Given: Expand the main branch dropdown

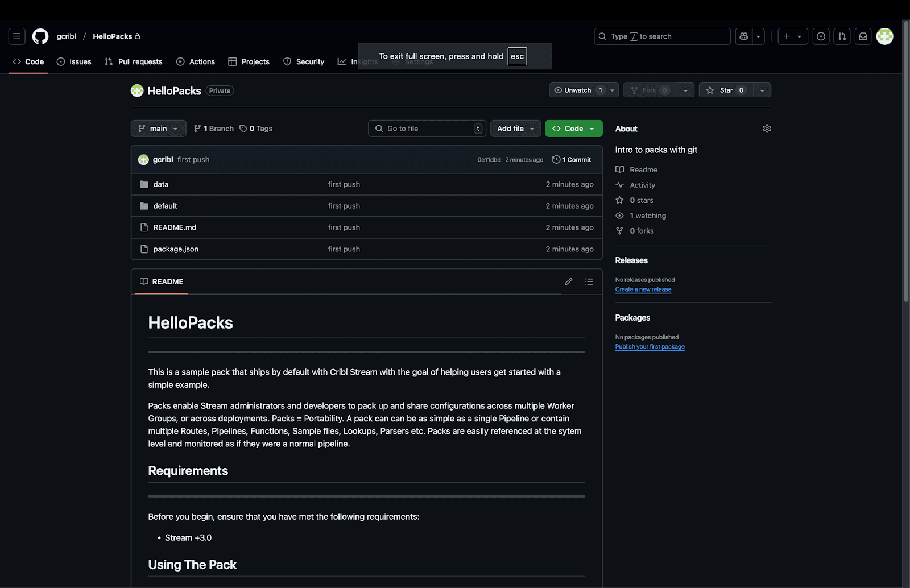Looking at the screenshot, I should [x=159, y=129].
